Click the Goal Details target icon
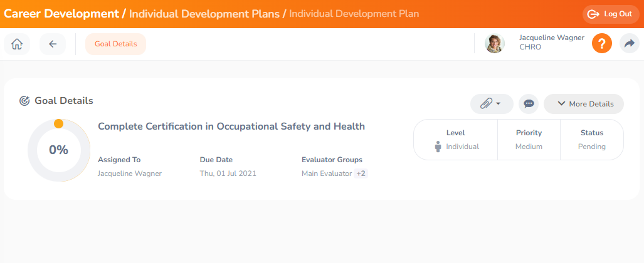The height and width of the screenshot is (263, 644). (24, 101)
